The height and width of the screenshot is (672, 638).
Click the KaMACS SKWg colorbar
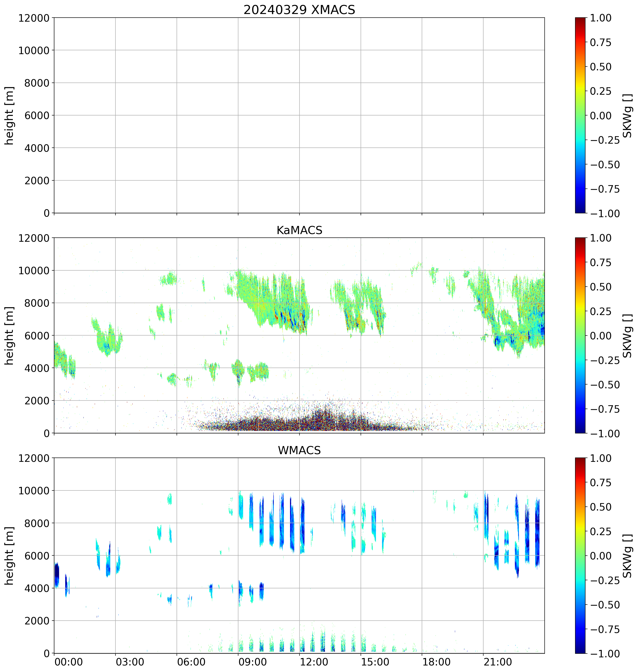tap(580, 335)
